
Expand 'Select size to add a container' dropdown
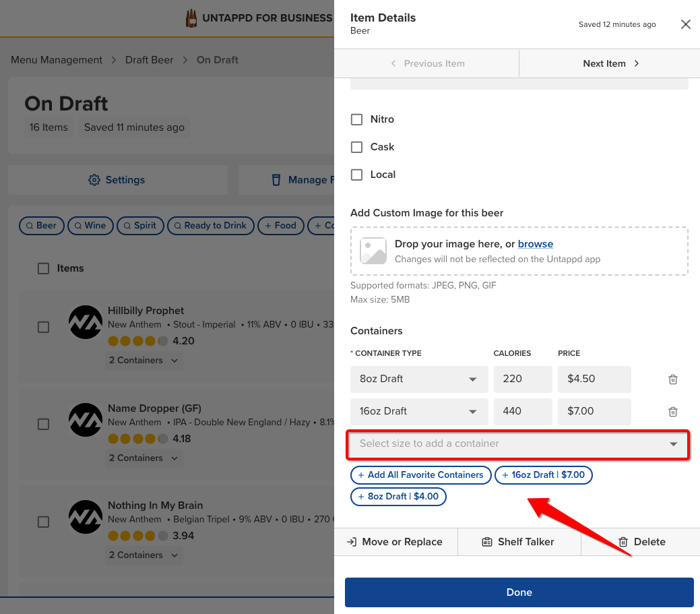(517, 443)
